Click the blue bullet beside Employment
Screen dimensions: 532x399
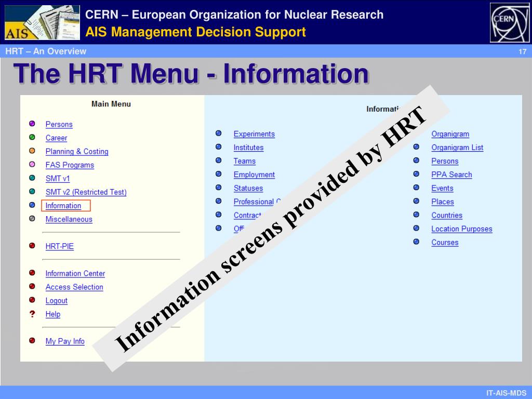click(x=219, y=174)
